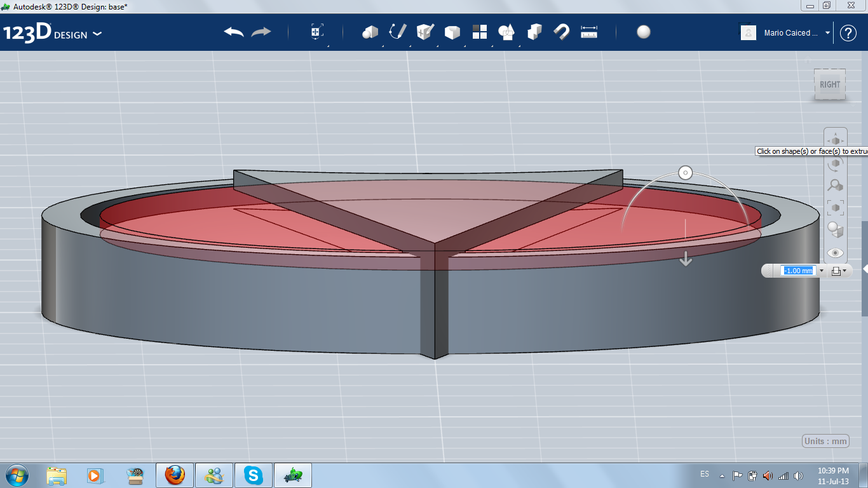
Task: Click the user avatar picture
Action: point(749,32)
